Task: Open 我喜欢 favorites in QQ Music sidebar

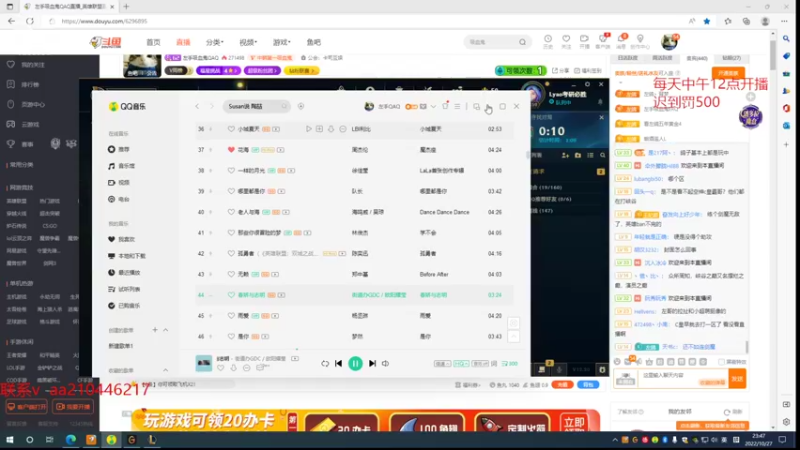Action: pyautogui.click(x=121, y=239)
